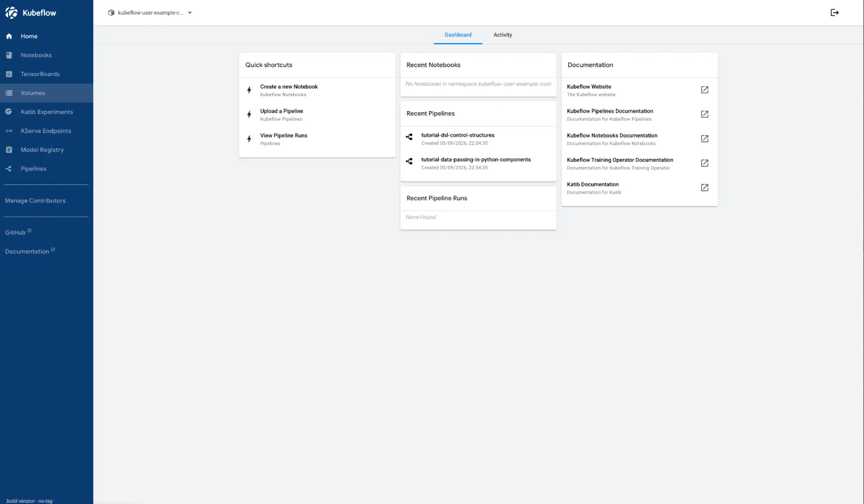
Task: Open external link icon for Katib Documentation
Action: click(705, 188)
